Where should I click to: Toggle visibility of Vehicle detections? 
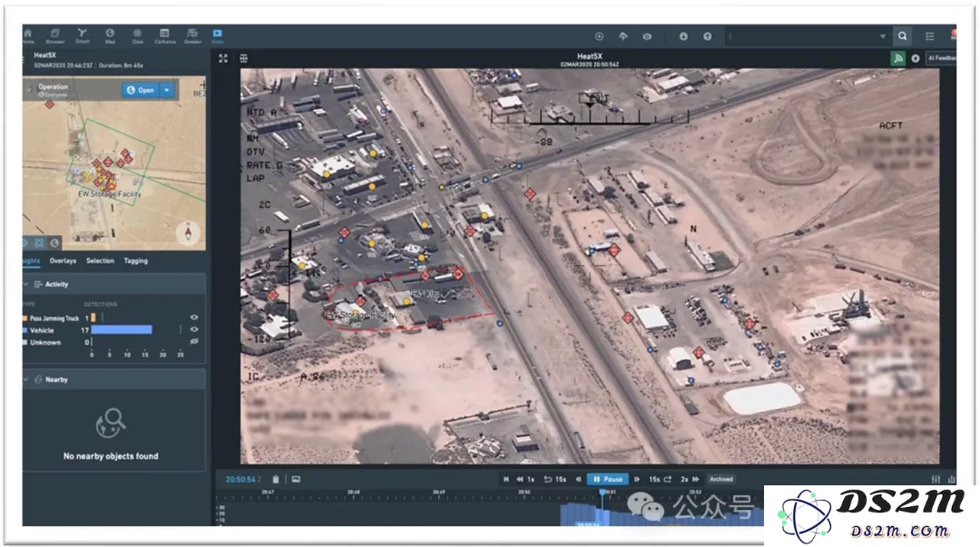[194, 329]
